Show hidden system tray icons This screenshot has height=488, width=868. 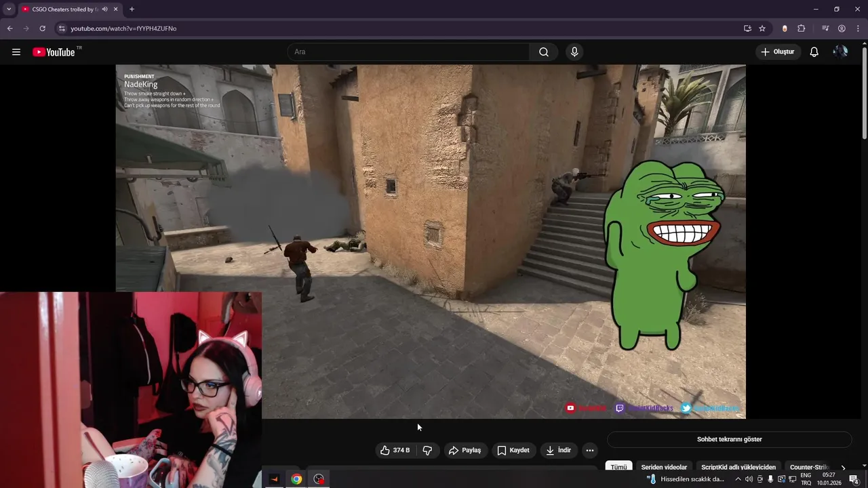[738, 479]
